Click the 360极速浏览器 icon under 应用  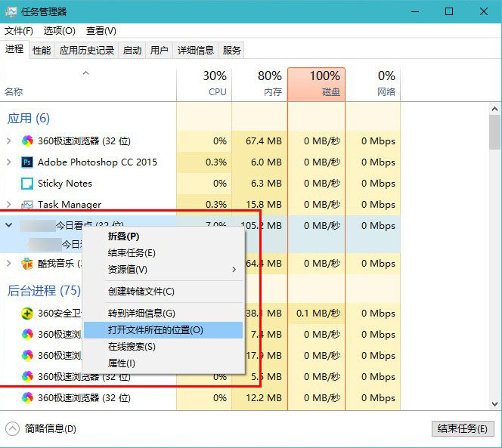point(27,141)
